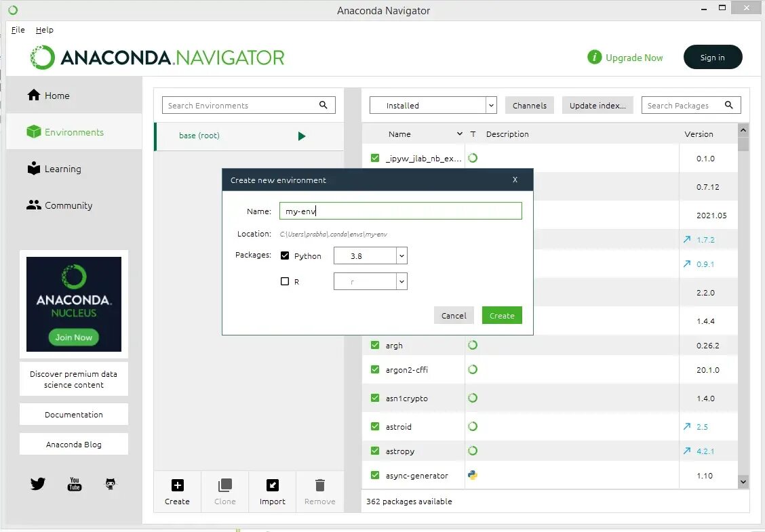Click the play arrow beside base (root)
Screen dimensions: 765x532
[302, 136]
